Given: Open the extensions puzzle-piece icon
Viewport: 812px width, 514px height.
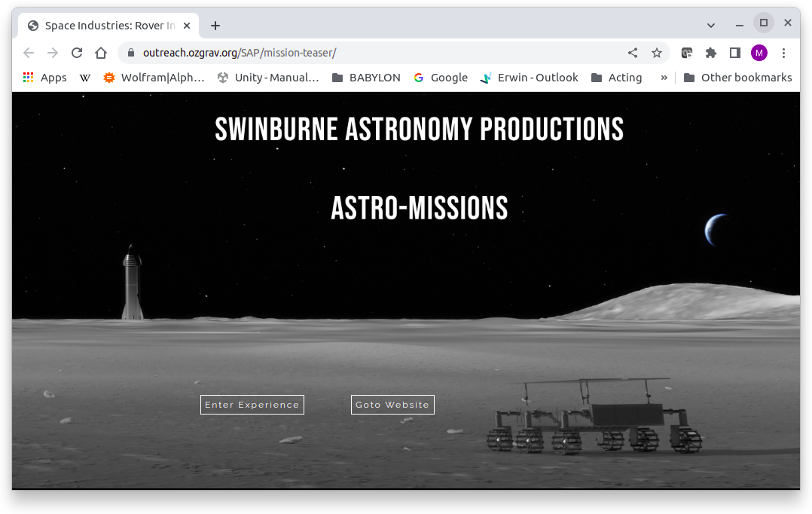Looking at the screenshot, I should point(710,53).
